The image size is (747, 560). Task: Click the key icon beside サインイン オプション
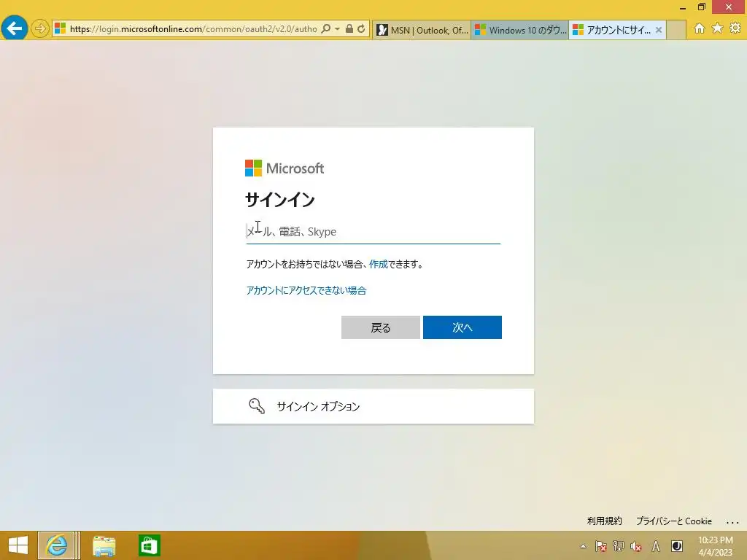click(x=257, y=405)
